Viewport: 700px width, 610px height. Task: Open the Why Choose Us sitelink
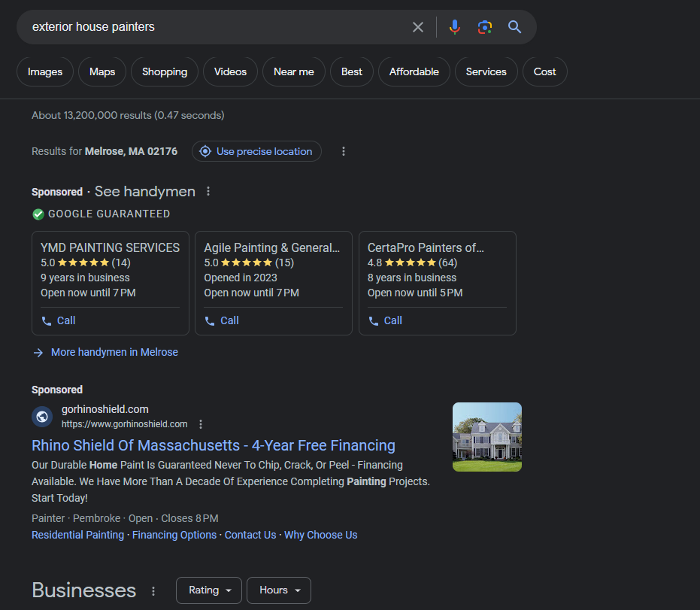click(321, 535)
